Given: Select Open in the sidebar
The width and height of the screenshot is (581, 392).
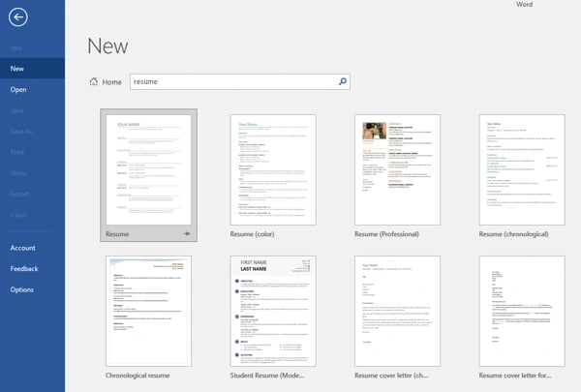Looking at the screenshot, I should coord(18,89).
